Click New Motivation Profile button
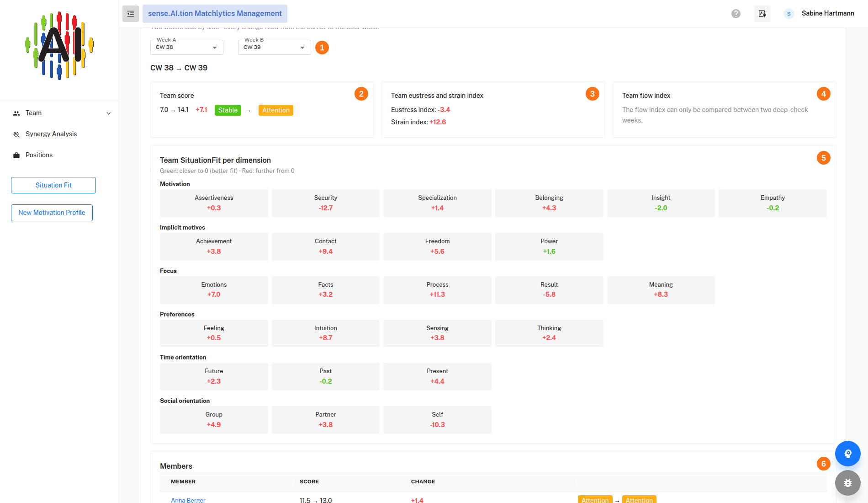 pyautogui.click(x=52, y=213)
